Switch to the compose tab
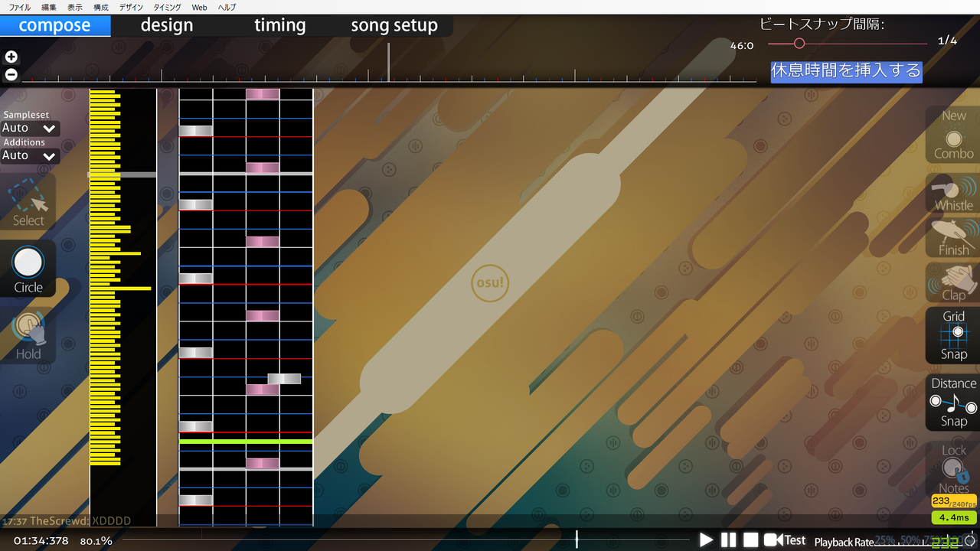The width and height of the screenshot is (980, 551). [55, 25]
